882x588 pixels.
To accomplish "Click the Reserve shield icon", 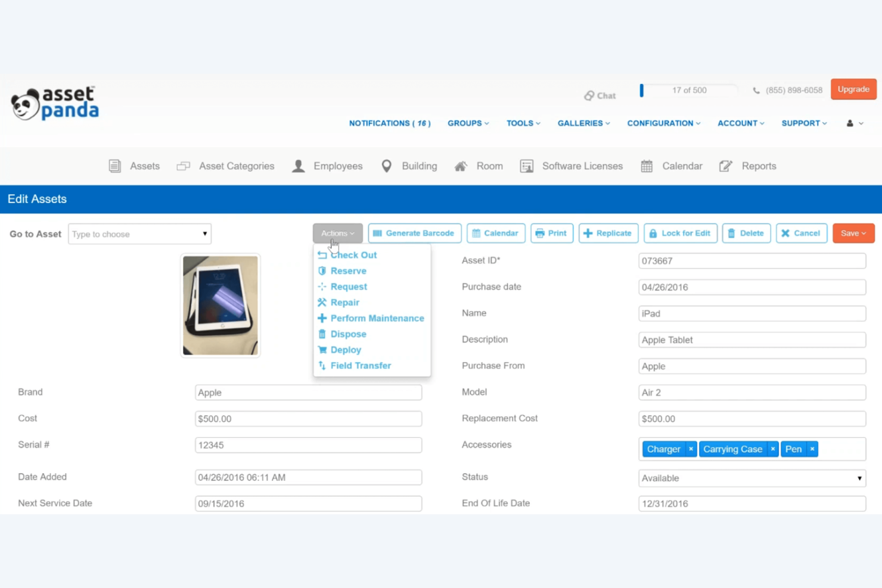I will (x=322, y=271).
